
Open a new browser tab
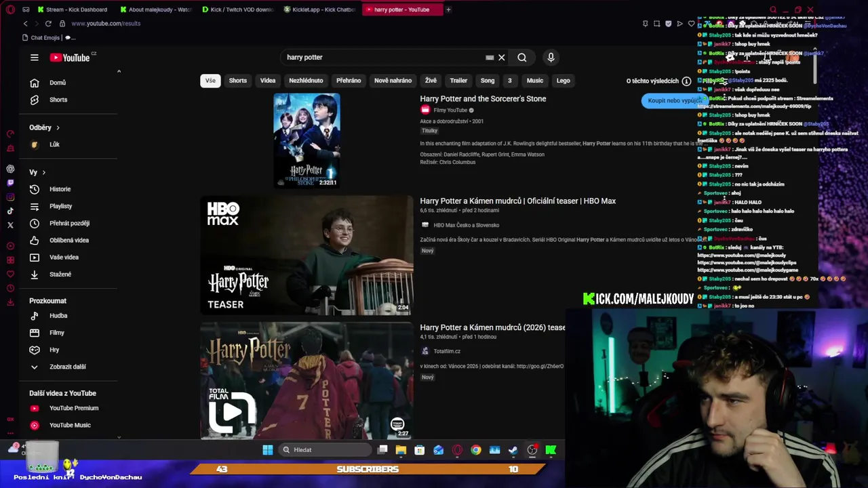(x=448, y=9)
